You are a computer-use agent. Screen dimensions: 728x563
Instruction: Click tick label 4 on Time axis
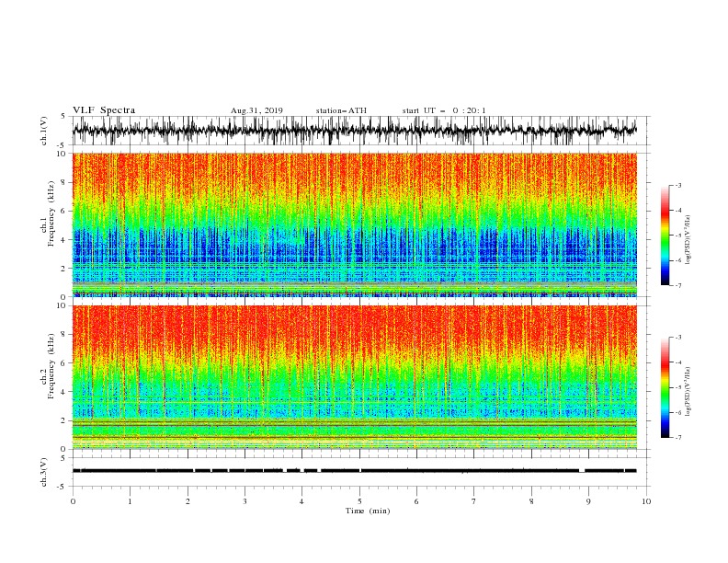(301, 501)
